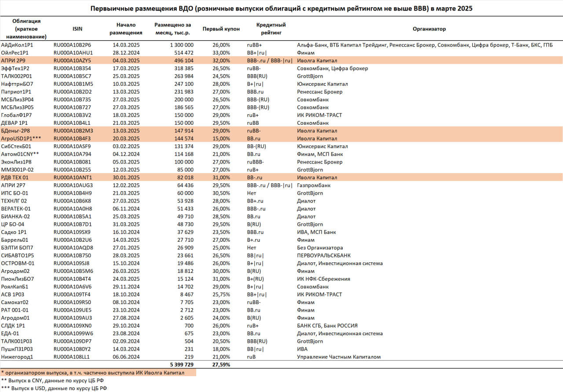Image resolution: width=563 pixels, height=392 pixels.
Task: Select bond name ЭффТех1Р2
Action: [16, 68]
